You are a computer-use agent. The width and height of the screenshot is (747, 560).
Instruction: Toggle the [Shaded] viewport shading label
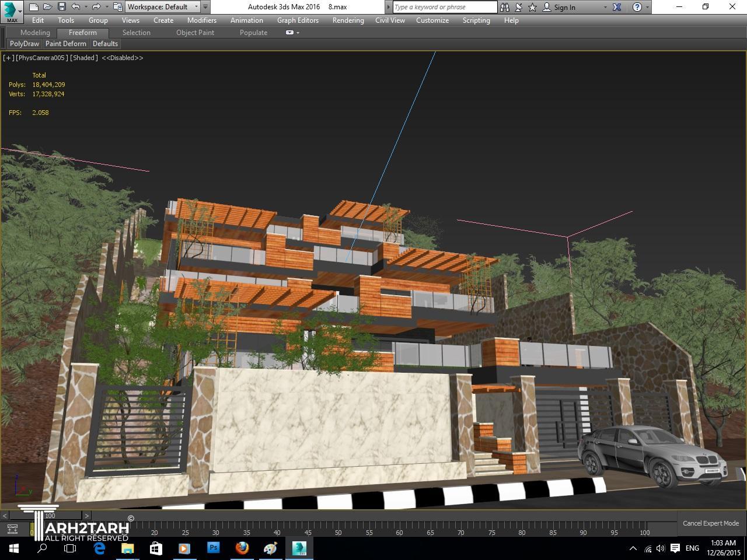(83, 58)
